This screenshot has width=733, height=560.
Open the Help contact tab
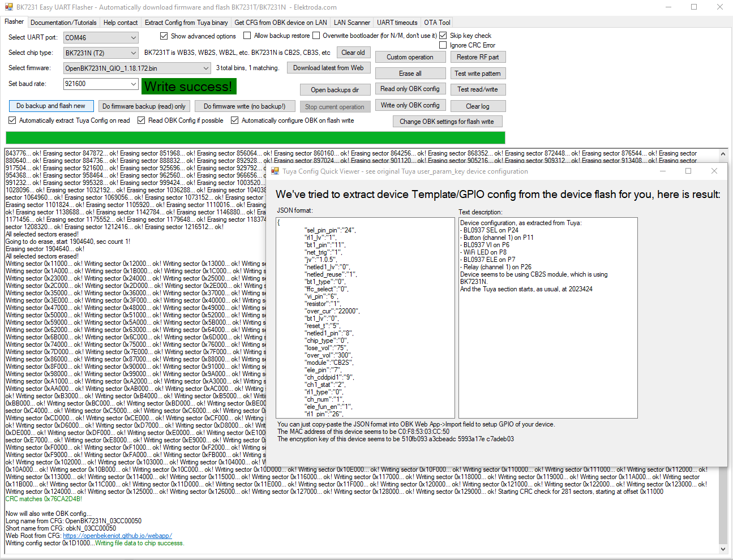pos(121,23)
